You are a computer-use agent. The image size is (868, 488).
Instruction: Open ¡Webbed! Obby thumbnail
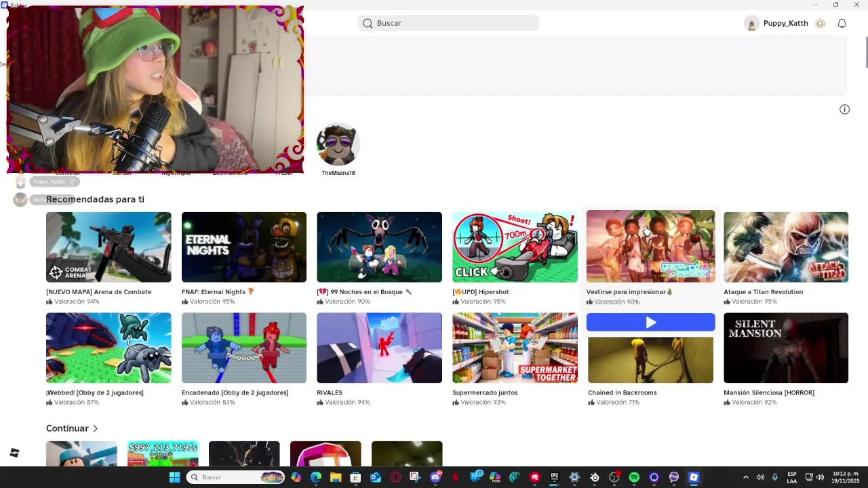click(108, 348)
